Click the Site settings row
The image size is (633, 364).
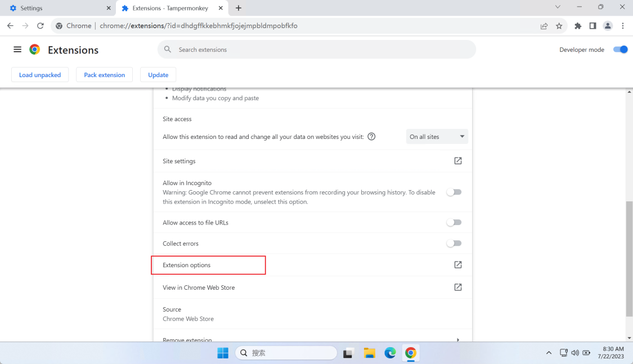point(312,160)
